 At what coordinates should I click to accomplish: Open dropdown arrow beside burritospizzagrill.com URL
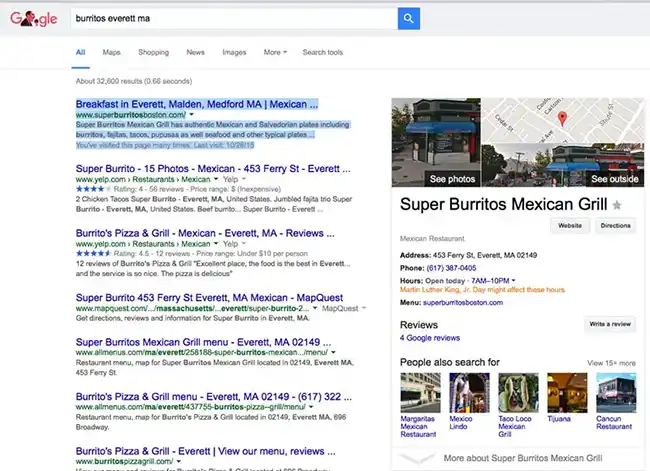179,461
